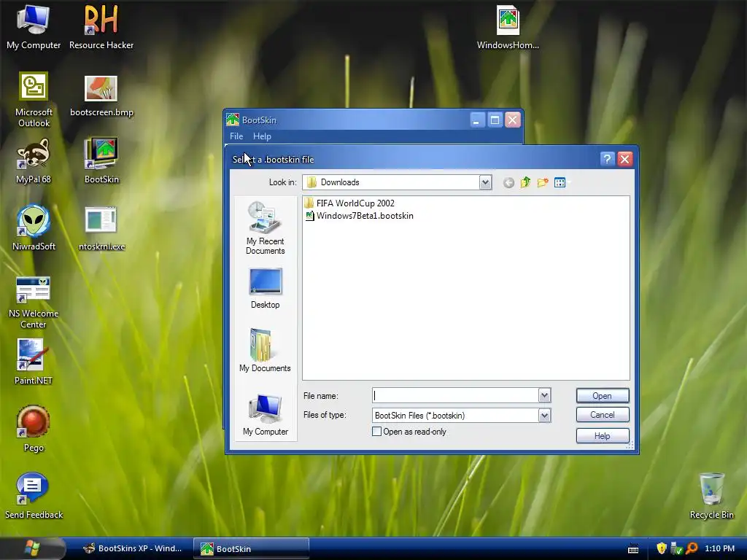Select Windows7Beta1.bootskin file
The height and width of the screenshot is (560, 747).
359,216
